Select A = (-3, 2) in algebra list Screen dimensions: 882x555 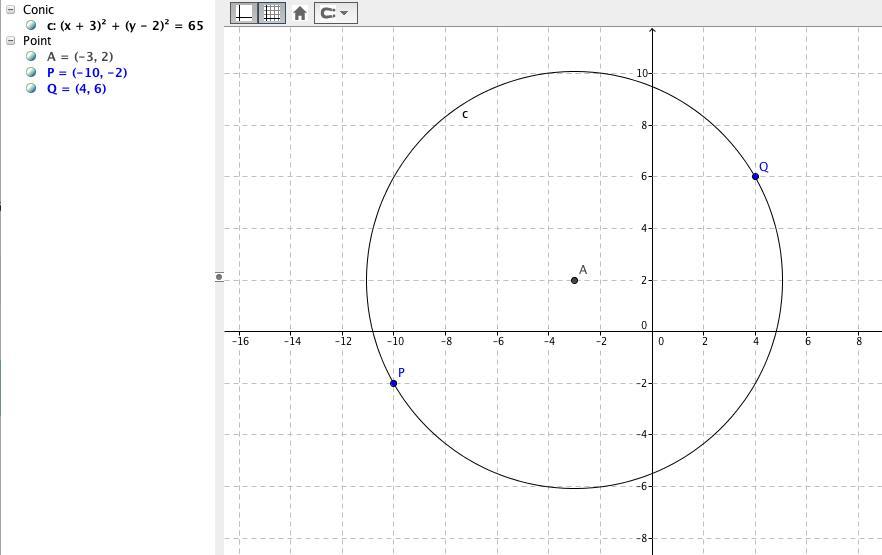pos(80,57)
